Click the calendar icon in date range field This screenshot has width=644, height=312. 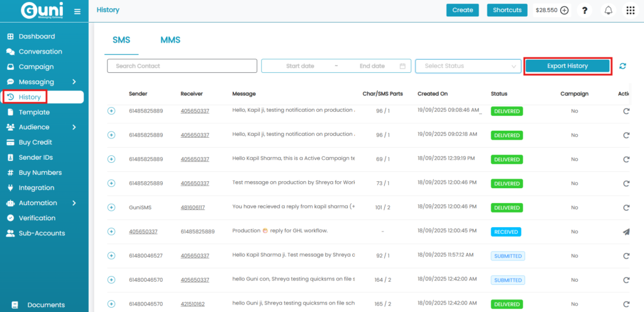click(402, 66)
